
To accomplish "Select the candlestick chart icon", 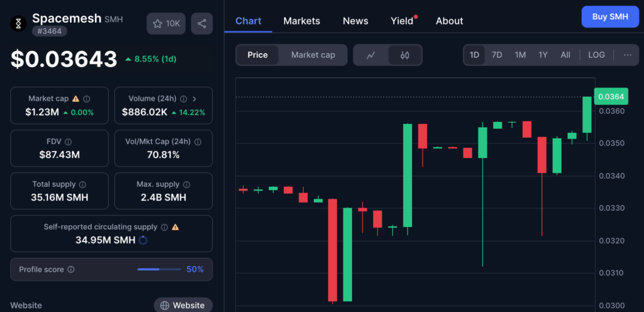I will (x=404, y=55).
